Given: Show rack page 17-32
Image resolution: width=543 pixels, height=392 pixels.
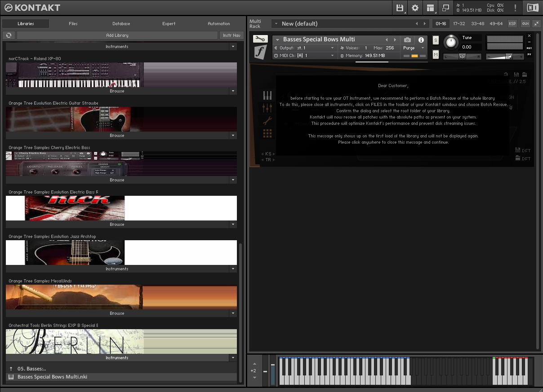Looking at the screenshot, I should 459,23.
